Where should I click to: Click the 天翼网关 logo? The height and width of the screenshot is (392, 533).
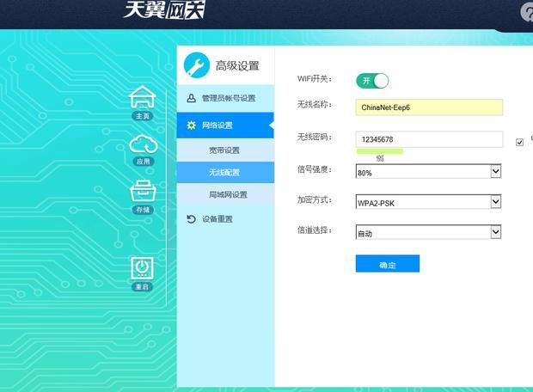[x=164, y=9]
